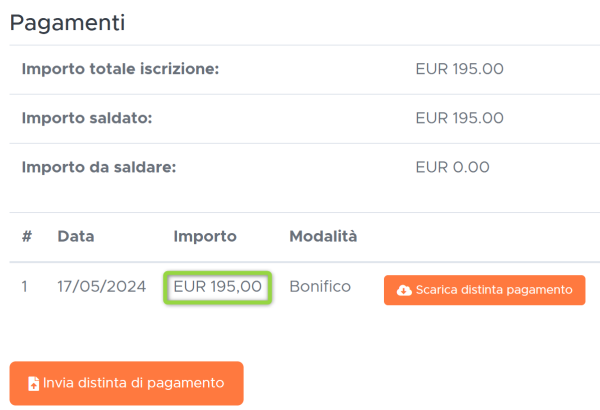Click total registration amount EUR 195.00

coord(460,69)
